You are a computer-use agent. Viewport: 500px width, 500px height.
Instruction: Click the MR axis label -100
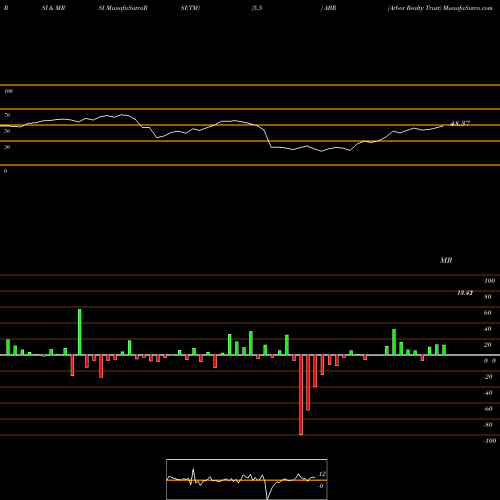(x=490, y=441)
